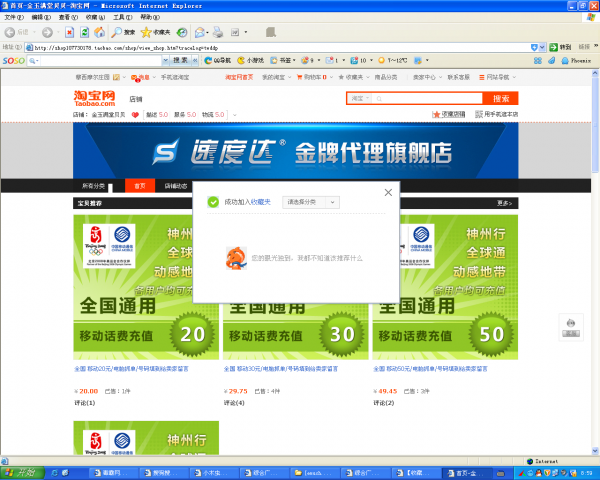Open the category dropdown in favorites popup
The height and width of the screenshot is (480, 600).
coord(311,202)
